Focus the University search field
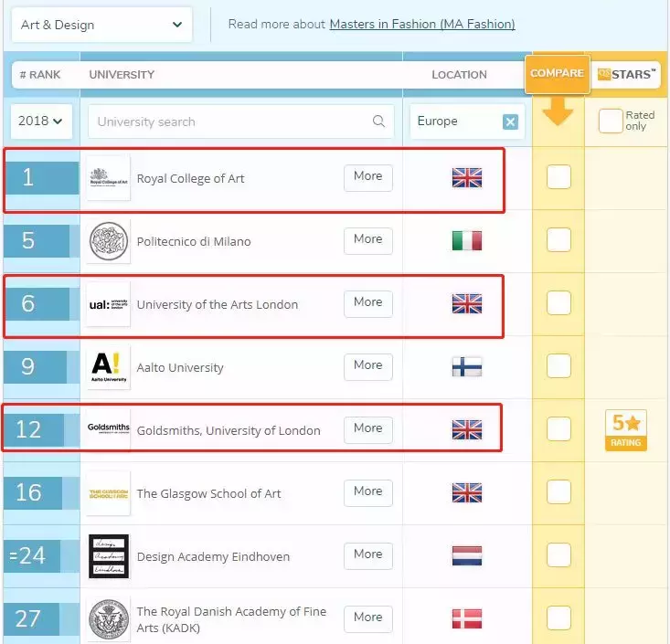 tap(241, 121)
